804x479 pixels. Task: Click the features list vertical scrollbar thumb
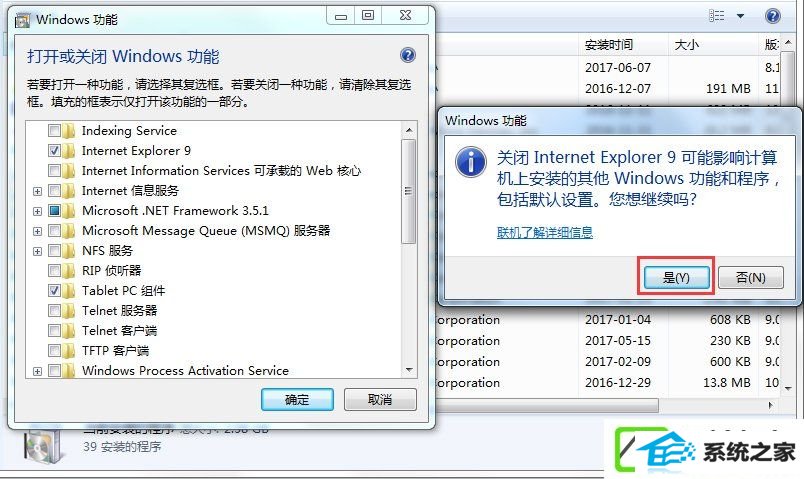(409, 191)
